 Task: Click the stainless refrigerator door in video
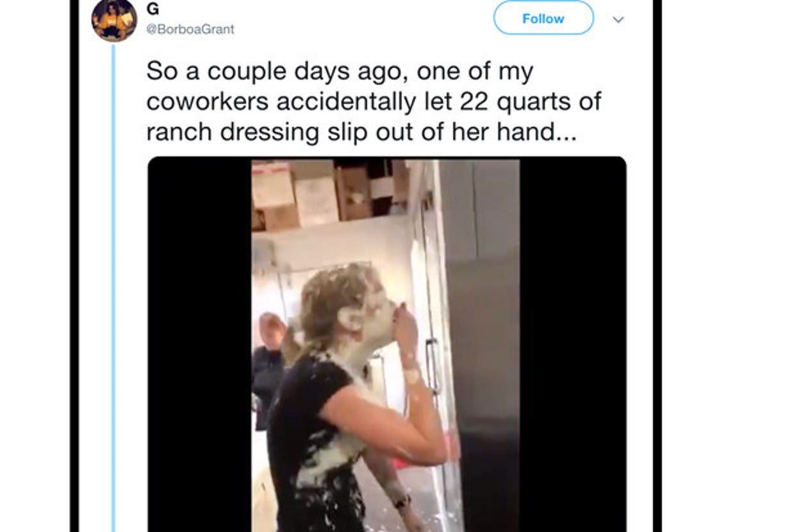point(481,346)
